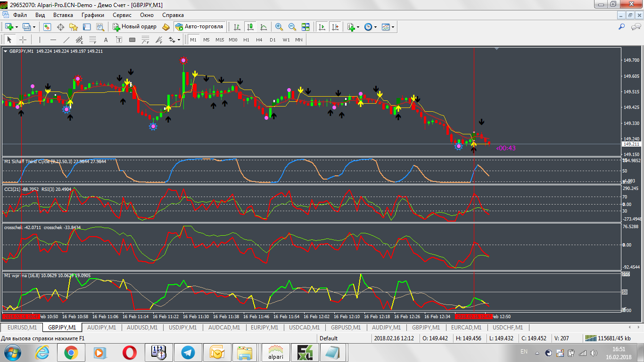Select the Horizontal Line drawing tool
Viewport: 644px width, 362px height.
[53, 40]
